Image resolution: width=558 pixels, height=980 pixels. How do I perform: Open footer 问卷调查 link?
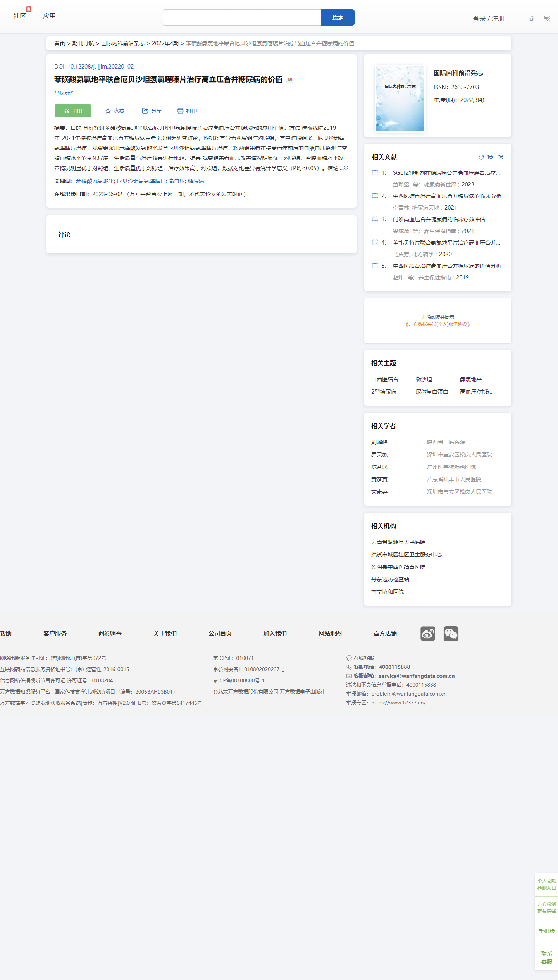click(x=110, y=634)
